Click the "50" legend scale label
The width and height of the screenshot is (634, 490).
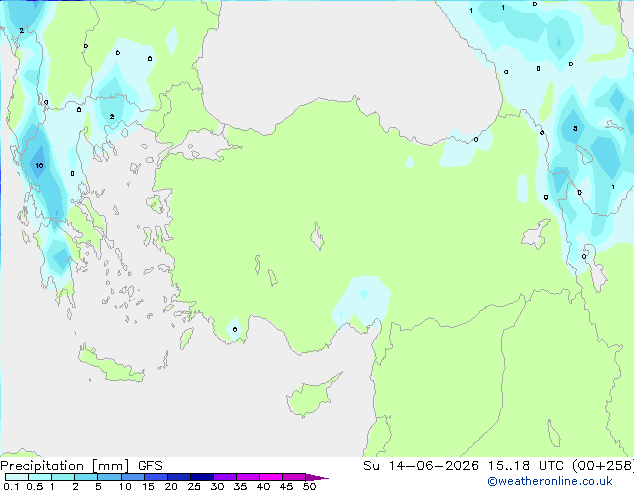[309, 486]
